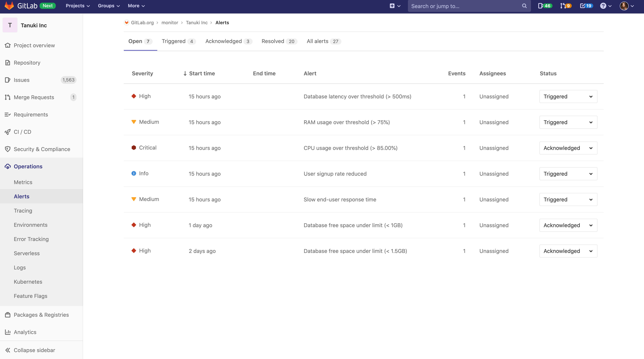Click the GitLab logo/home icon
Viewport: 644px width, 359px height.
click(7, 6)
